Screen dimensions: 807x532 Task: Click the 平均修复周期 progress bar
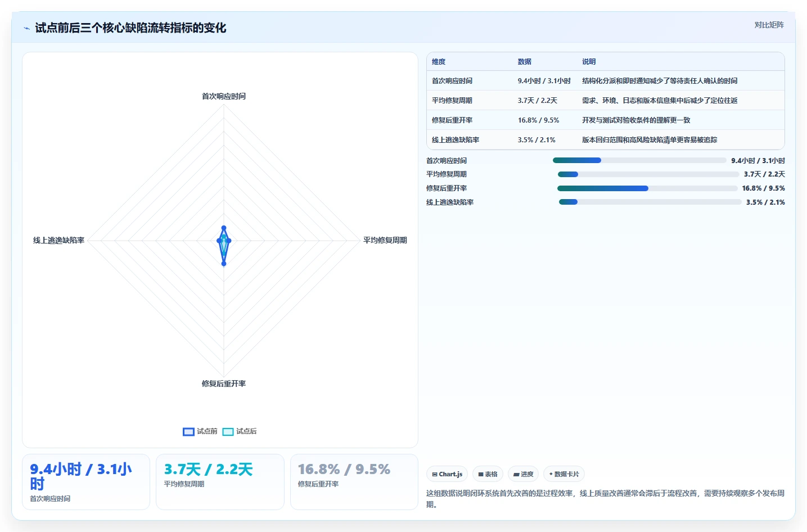pyautogui.click(x=648, y=174)
